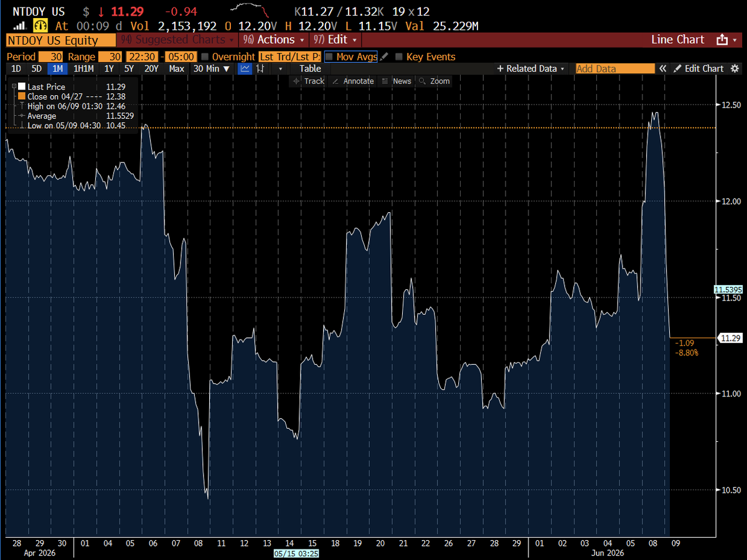Toggle the Overnight checkbox
747x560 pixels.
[x=205, y=57]
